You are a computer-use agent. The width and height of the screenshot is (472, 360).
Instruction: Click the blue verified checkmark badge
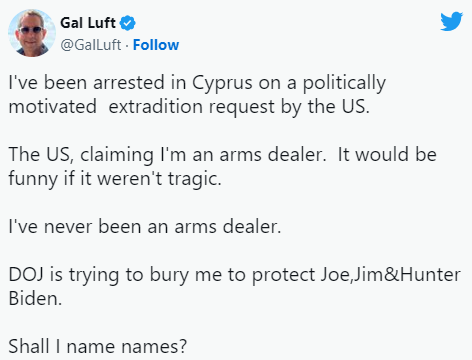[128, 23]
